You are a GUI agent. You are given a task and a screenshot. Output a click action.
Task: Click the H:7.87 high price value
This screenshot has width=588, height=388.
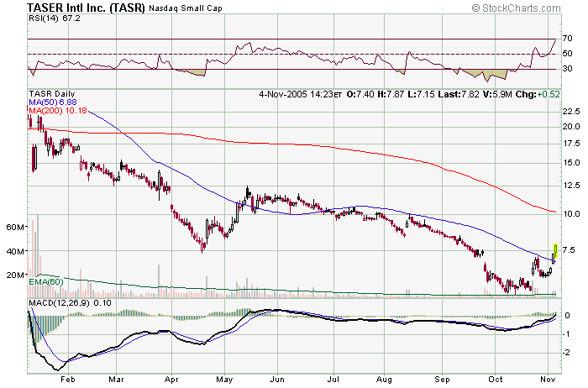coord(391,94)
